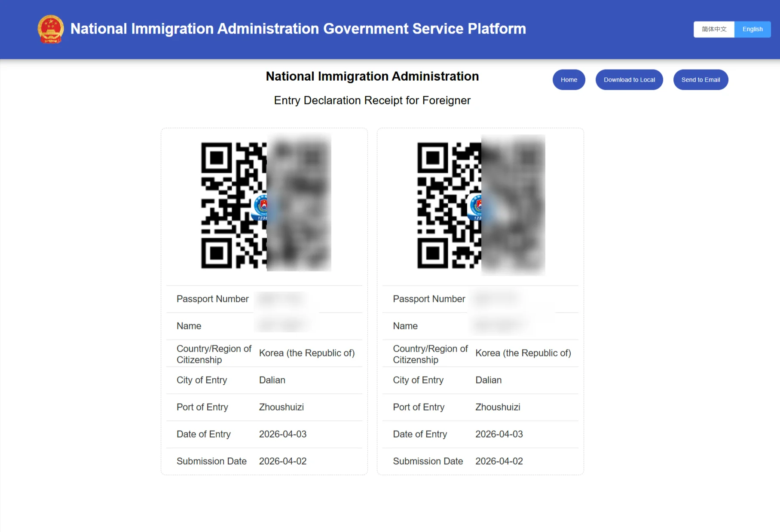
Task: Click Country/Region of Citizenship label in left receipt
Action: [x=214, y=354]
